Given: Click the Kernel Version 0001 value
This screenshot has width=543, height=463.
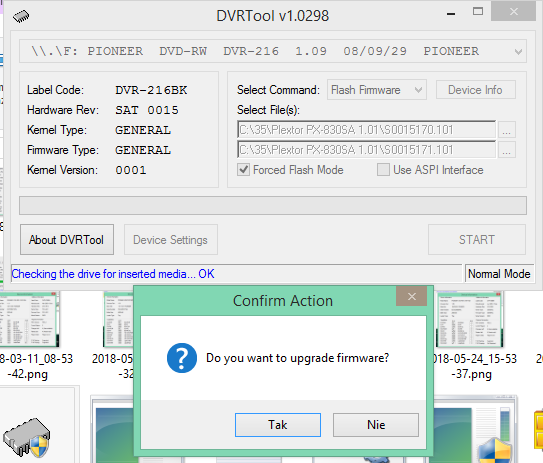Looking at the screenshot, I should [131, 170].
